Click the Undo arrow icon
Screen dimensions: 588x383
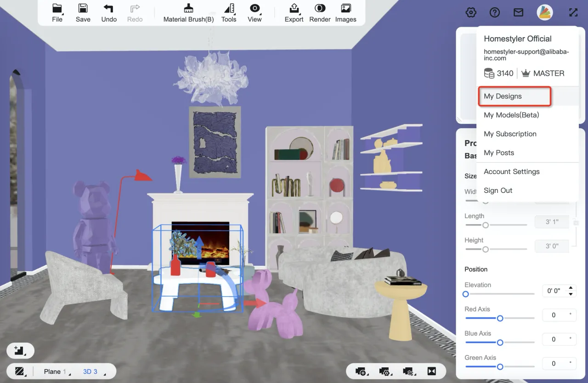pos(109,12)
